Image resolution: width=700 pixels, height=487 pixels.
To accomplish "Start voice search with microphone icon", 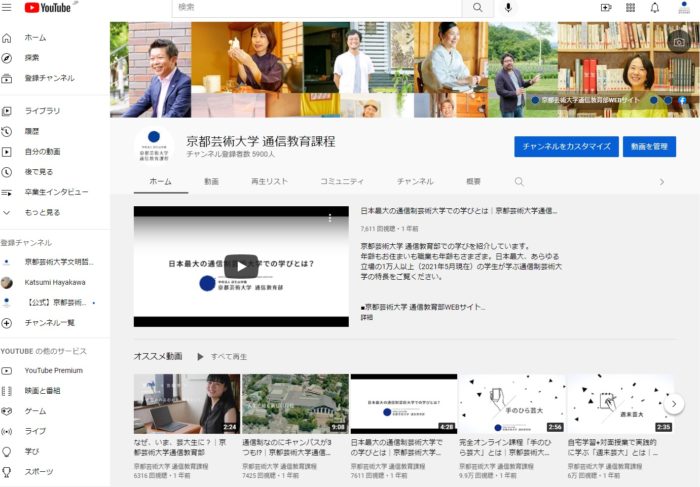I will (x=508, y=8).
